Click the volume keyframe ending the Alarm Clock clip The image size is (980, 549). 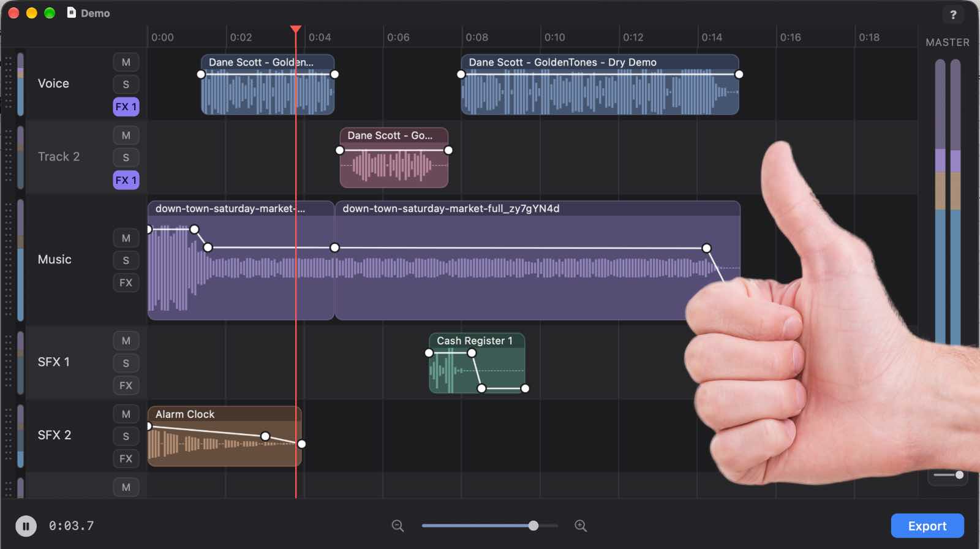301,444
